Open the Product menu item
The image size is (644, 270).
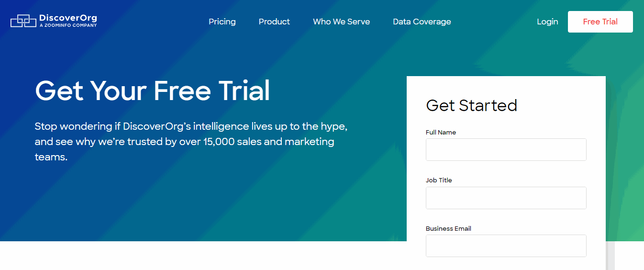coord(274,22)
